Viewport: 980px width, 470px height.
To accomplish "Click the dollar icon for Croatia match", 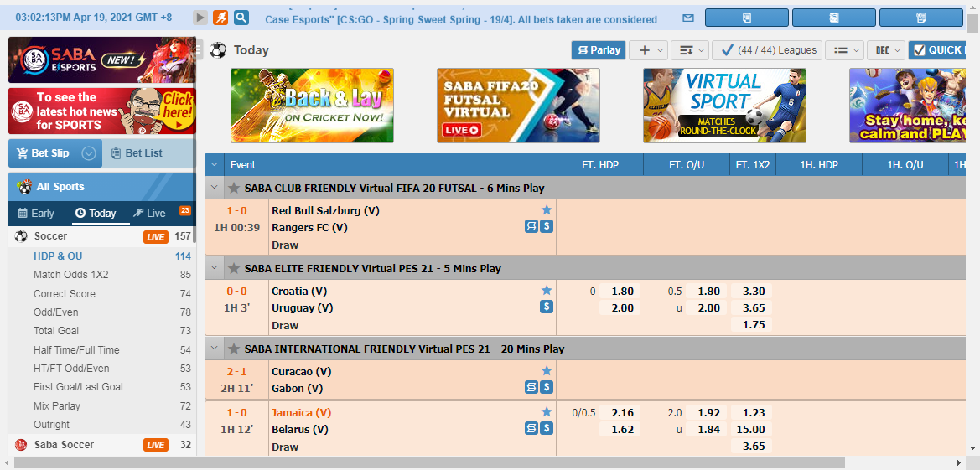I will (547, 307).
